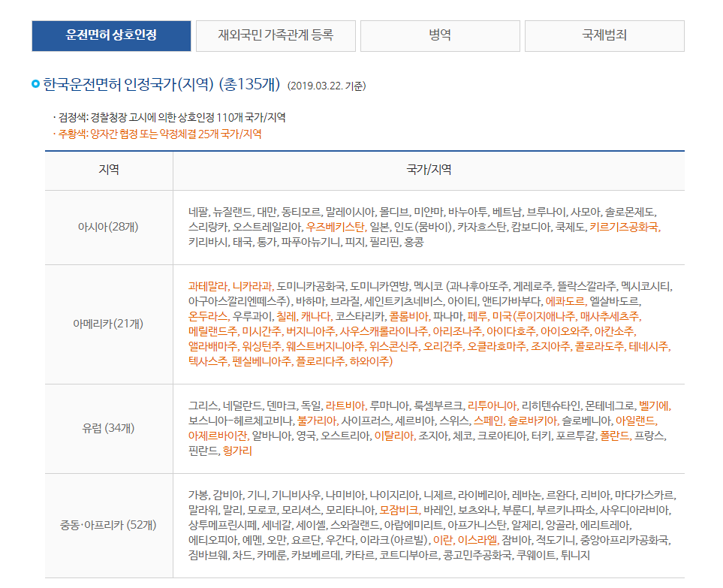Click the 지역 column header

tap(109, 170)
